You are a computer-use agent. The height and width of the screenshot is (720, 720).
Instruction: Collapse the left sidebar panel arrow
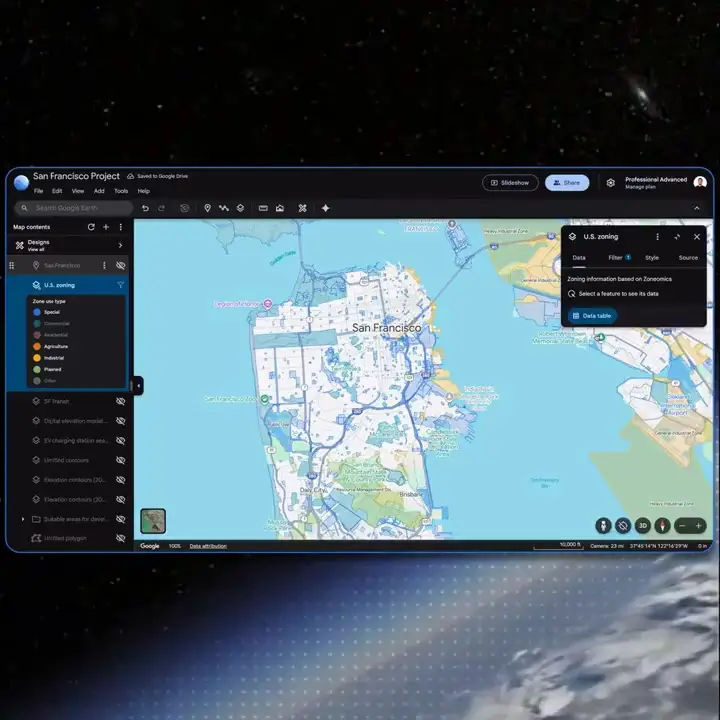coord(138,386)
